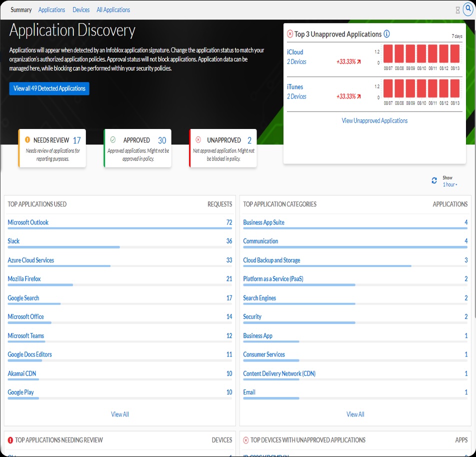
Task: Click the orange Needs Review warning icon
Action: 27,140
